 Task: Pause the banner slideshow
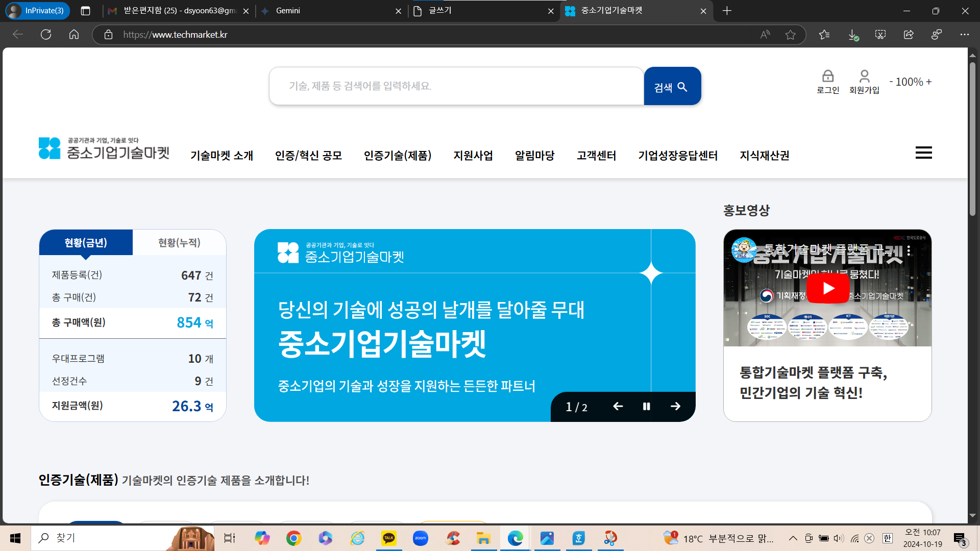coord(646,406)
